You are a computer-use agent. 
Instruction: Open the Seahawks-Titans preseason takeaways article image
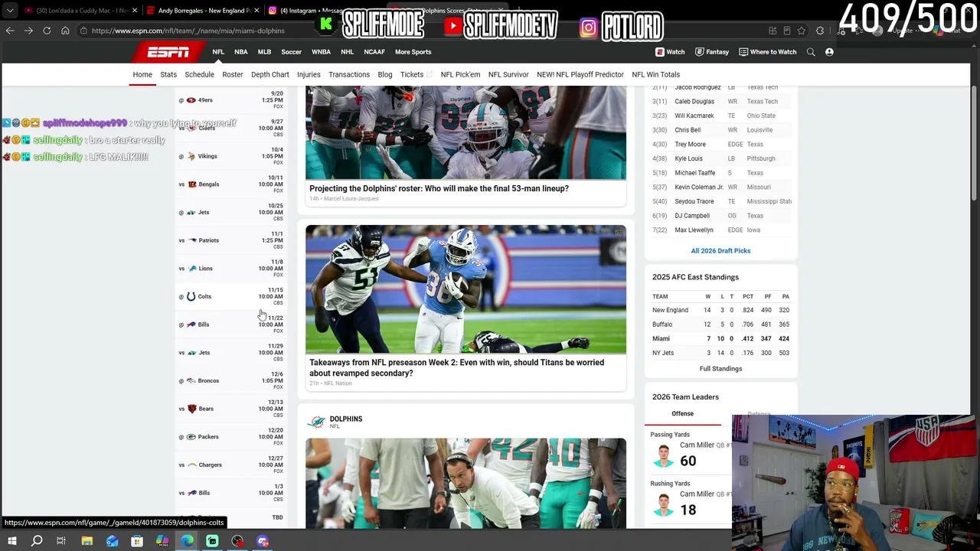(465, 289)
